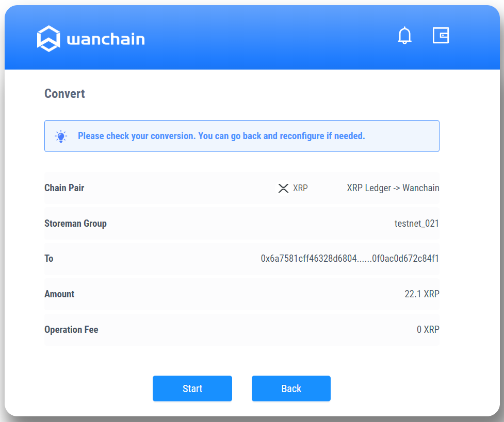
Task: Start the conversion with Start button
Action: (x=192, y=389)
